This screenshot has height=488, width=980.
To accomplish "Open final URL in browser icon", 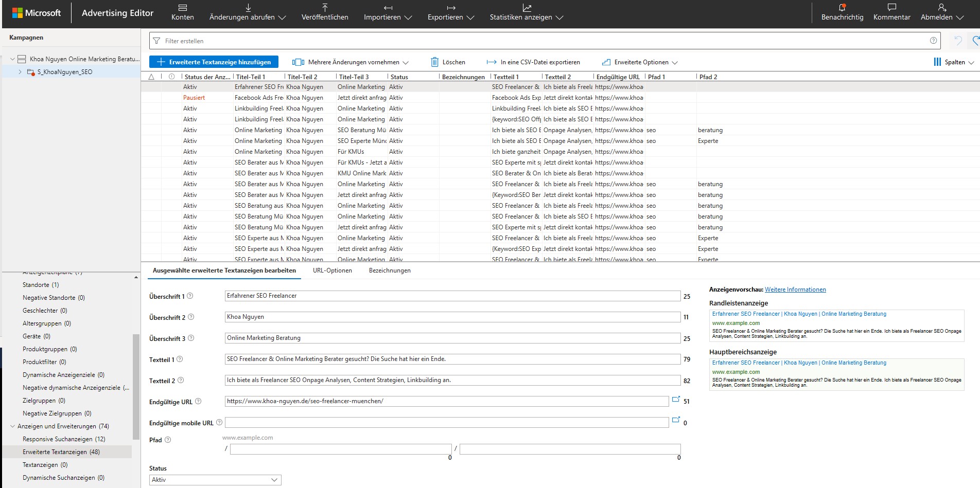I will [676, 400].
